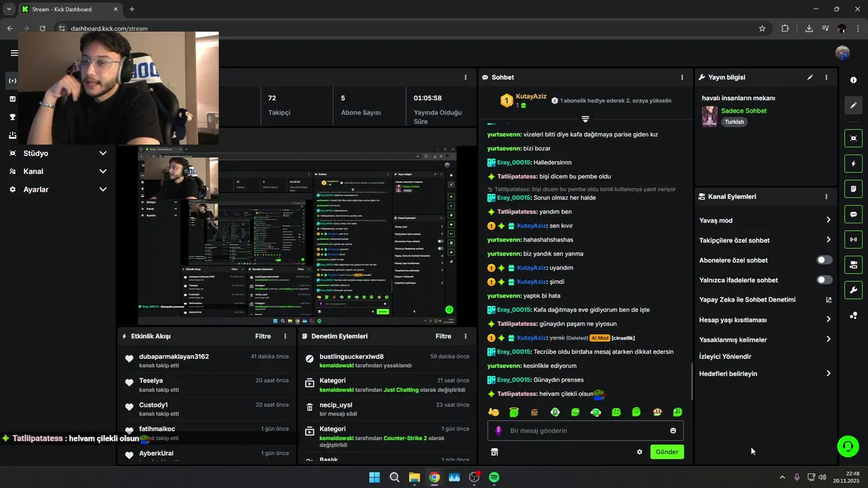868x488 pixels.
Task: Click bustlingsuckerxlwd8 in moderation actions
Action: pyautogui.click(x=351, y=357)
